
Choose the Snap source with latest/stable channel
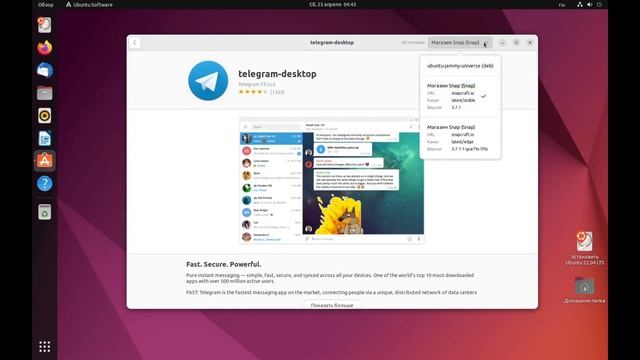(x=460, y=96)
